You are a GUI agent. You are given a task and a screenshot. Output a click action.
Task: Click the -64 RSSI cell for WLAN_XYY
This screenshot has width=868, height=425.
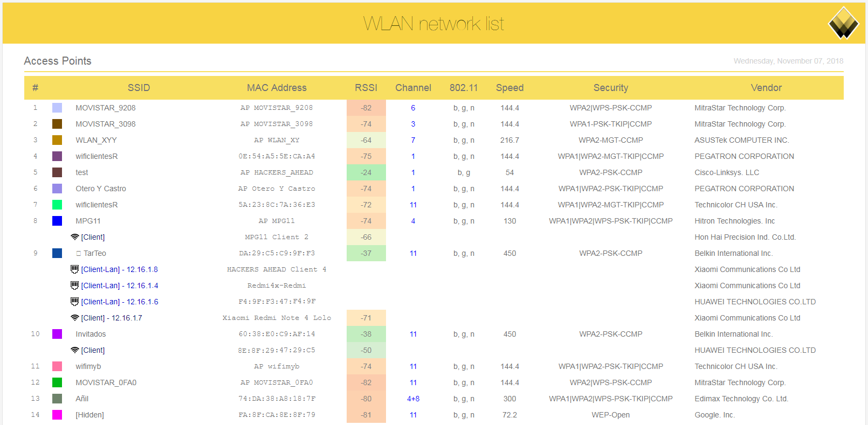pyautogui.click(x=366, y=140)
